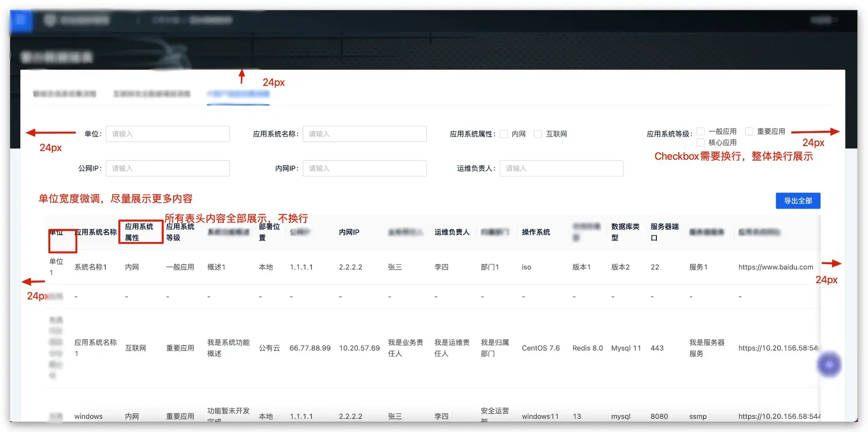The width and height of the screenshot is (868, 432).
Task: Select the 运维负责人 filter input
Action: click(561, 168)
